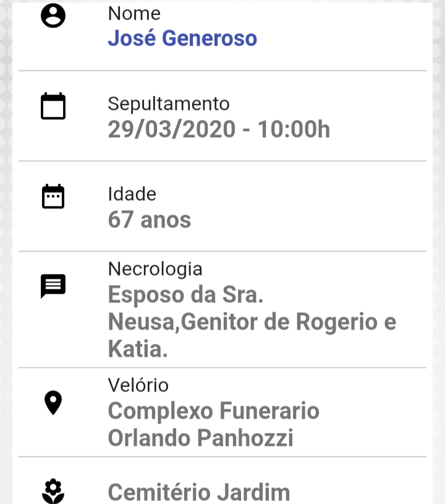Open the José Generoso name link
The image size is (445, 504).
[182, 38]
